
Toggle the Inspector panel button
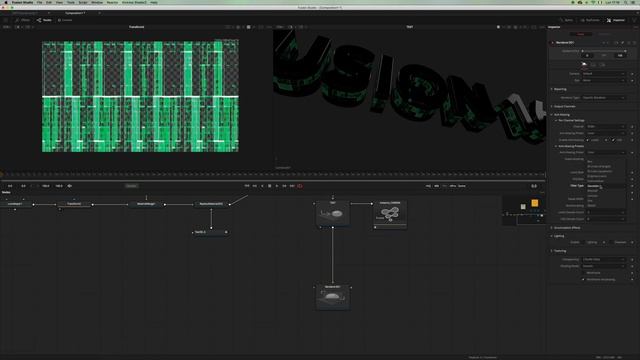click(x=616, y=20)
